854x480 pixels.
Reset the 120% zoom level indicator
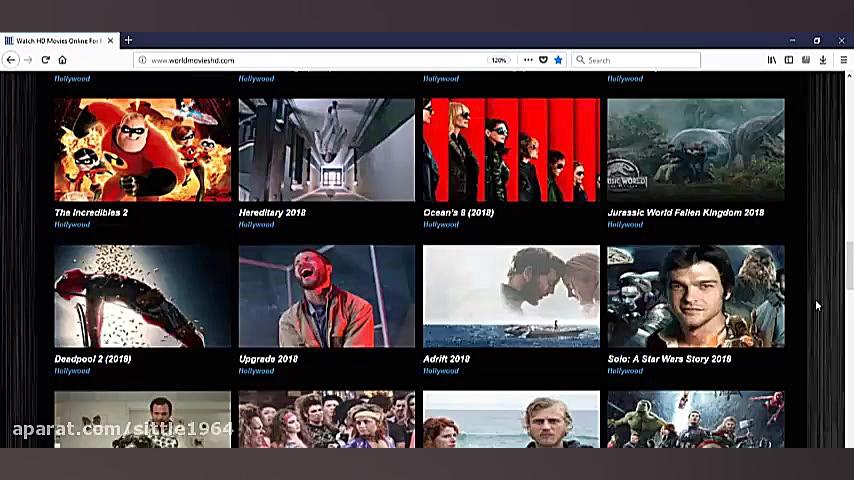498,60
